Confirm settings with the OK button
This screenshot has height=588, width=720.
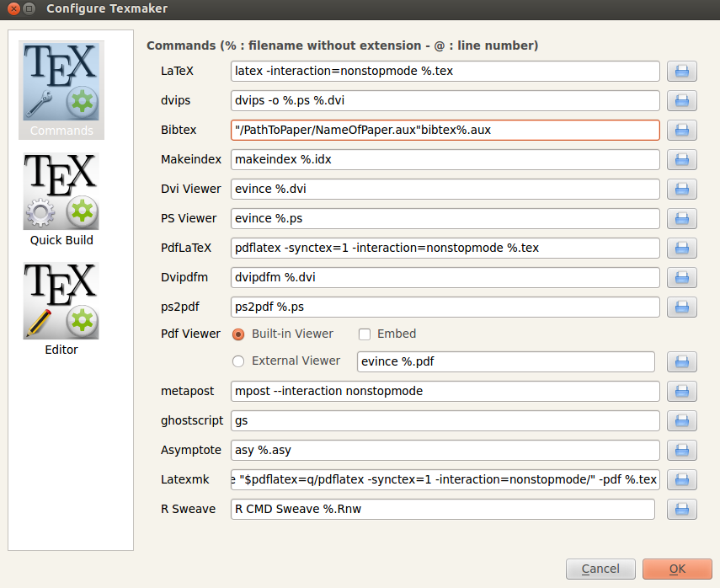click(x=677, y=569)
